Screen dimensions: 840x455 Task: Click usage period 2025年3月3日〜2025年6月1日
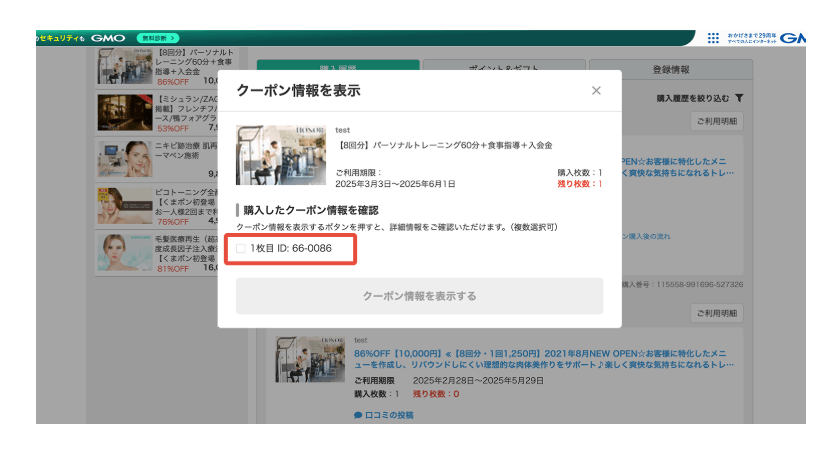pos(395,184)
